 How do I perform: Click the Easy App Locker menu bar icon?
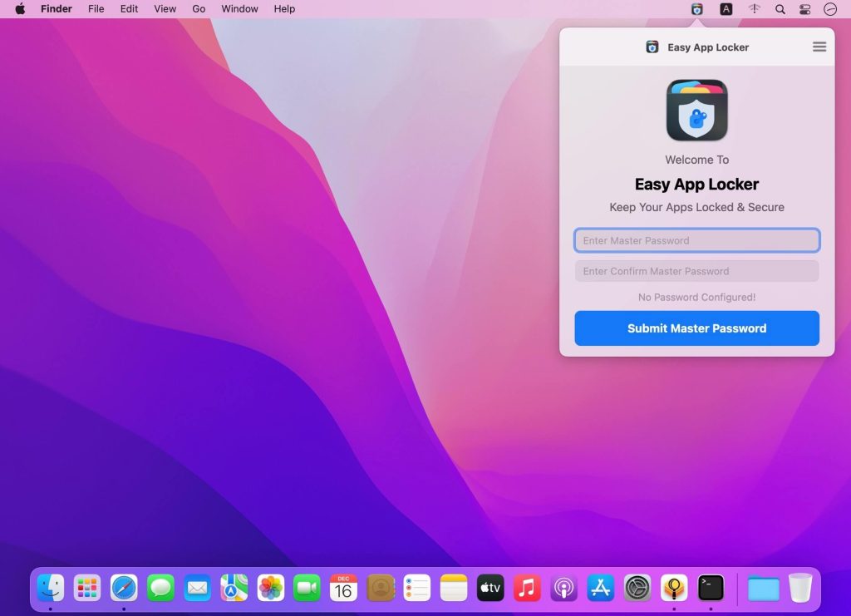(x=695, y=9)
